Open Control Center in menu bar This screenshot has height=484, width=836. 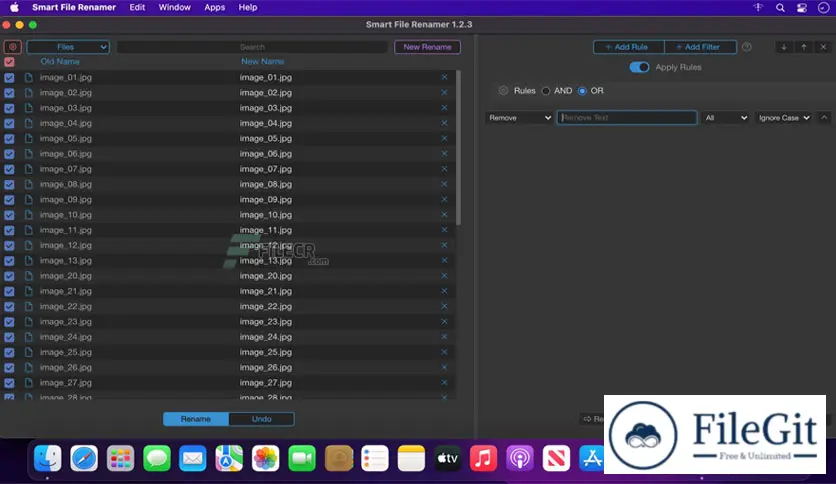(801, 7)
